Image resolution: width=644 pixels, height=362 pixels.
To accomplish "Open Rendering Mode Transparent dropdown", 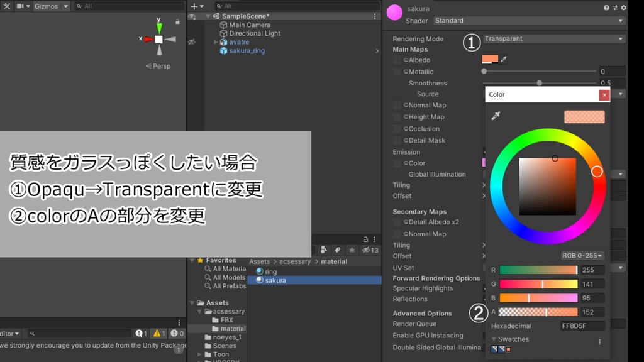I will pos(553,38).
